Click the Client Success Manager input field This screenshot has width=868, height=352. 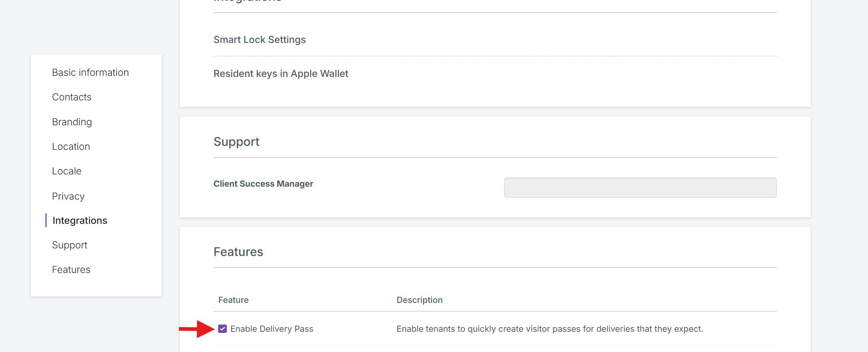(640, 188)
